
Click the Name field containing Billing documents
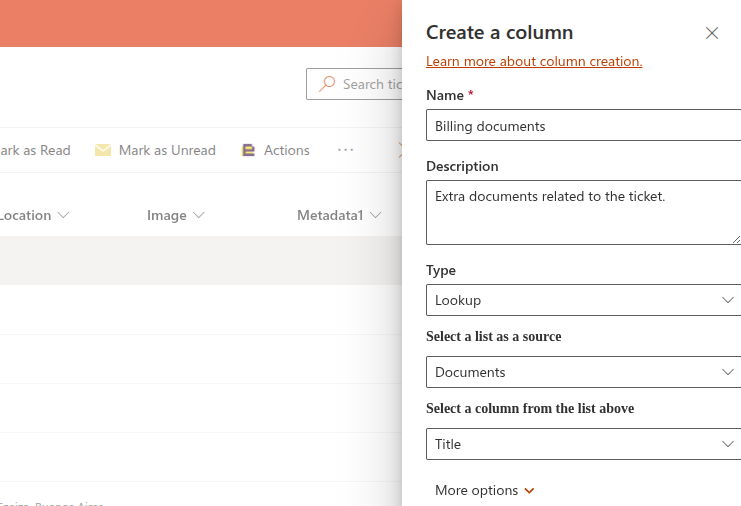coord(583,125)
